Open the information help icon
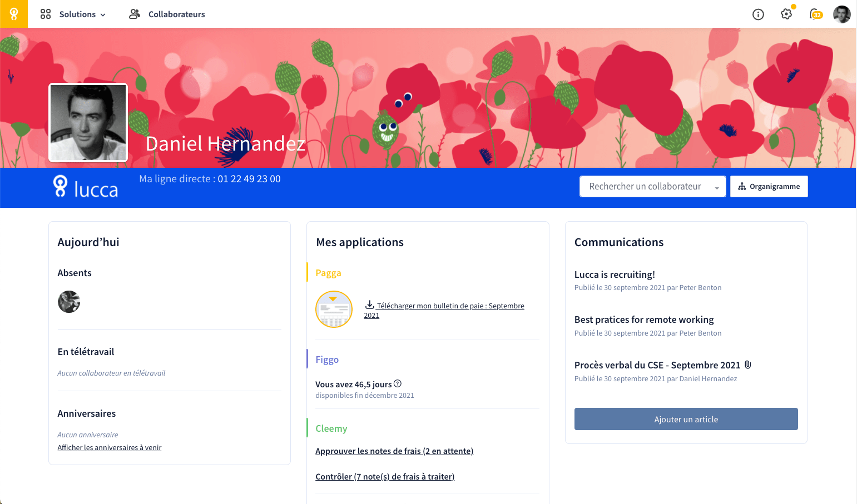Viewport: 857px width, 504px height. point(758,14)
